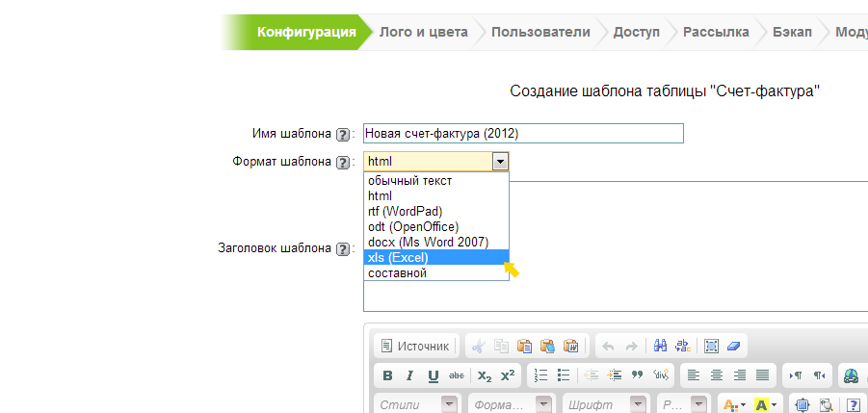This screenshot has height=413, width=868.
Task: Toggle italic formatting in editor
Action: [x=409, y=375]
